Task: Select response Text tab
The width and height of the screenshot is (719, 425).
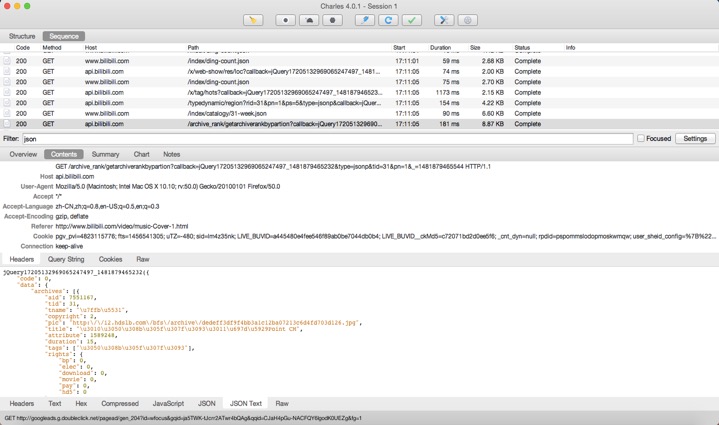Action: [x=55, y=403]
